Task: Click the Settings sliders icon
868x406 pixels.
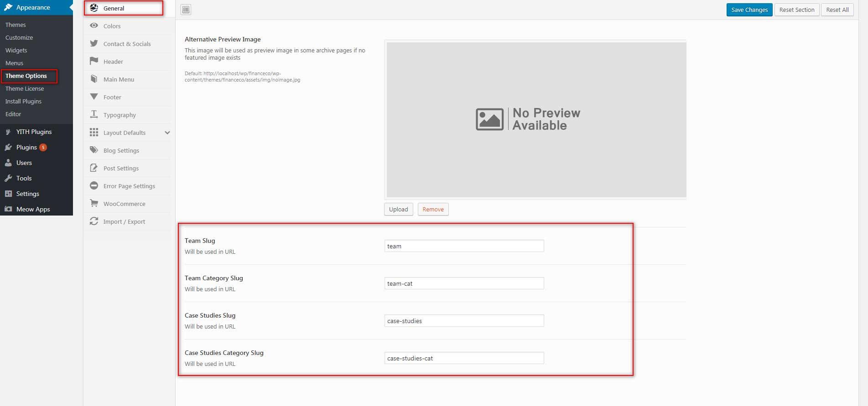Action: coord(8,194)
